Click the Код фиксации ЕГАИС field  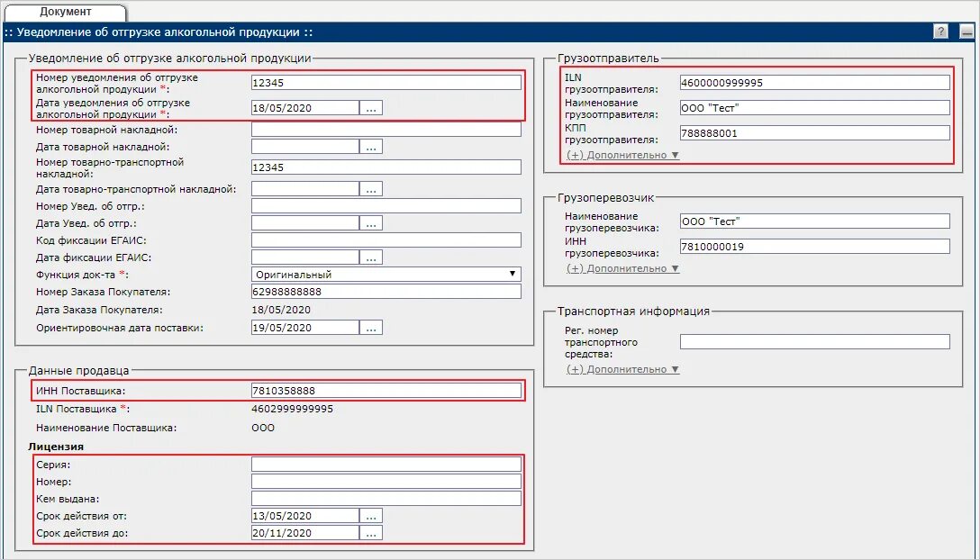click(386, 240)
